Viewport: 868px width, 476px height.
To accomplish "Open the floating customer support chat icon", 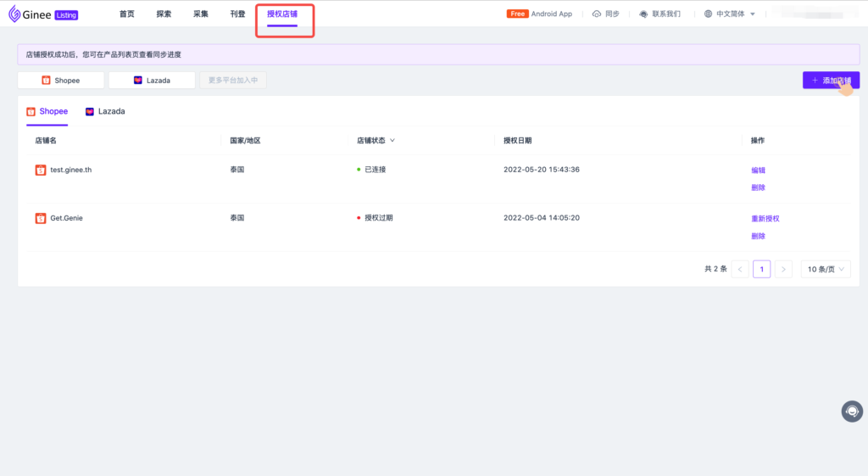I will coord(852,412).
